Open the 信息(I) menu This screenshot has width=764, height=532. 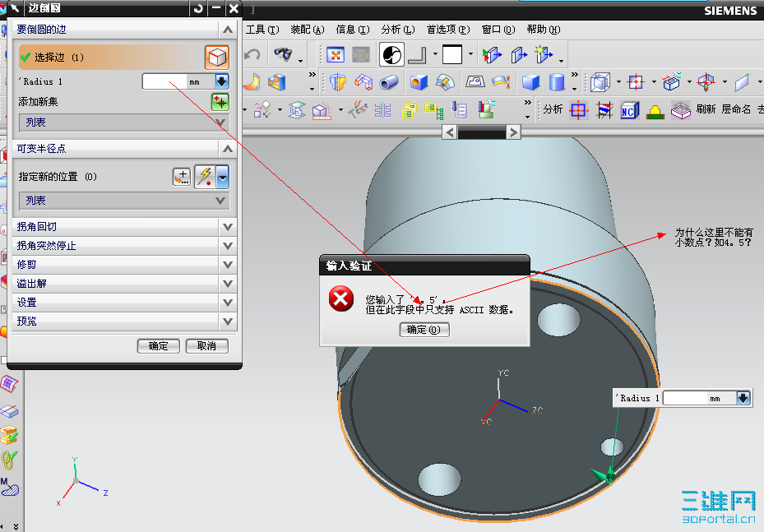(x=352, y=30)
